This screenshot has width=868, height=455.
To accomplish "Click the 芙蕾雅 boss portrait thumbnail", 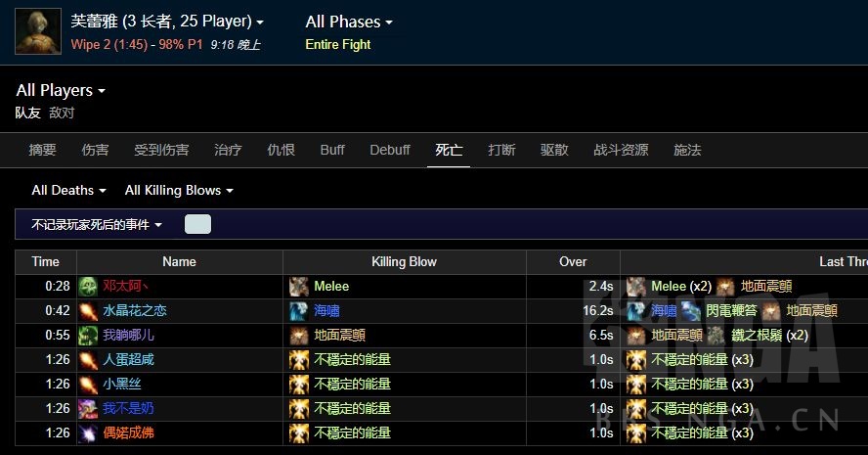I will pyautogui.click(x=38, y=31).
